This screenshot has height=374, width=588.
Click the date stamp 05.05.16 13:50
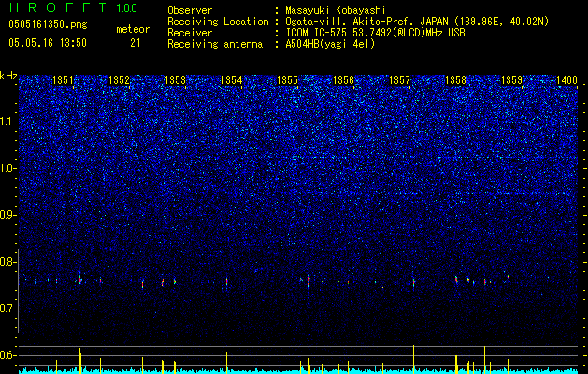pyautogui.click(x=48, y=43)
